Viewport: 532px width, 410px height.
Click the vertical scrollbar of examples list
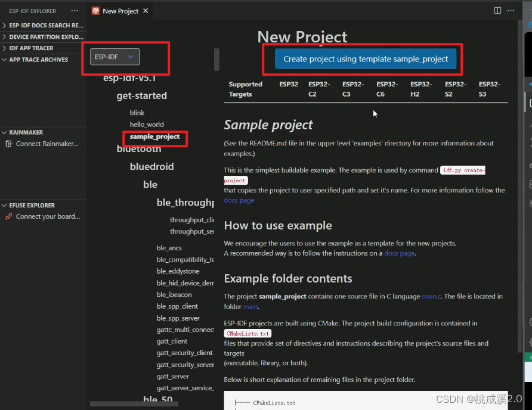tap(216, 60)
